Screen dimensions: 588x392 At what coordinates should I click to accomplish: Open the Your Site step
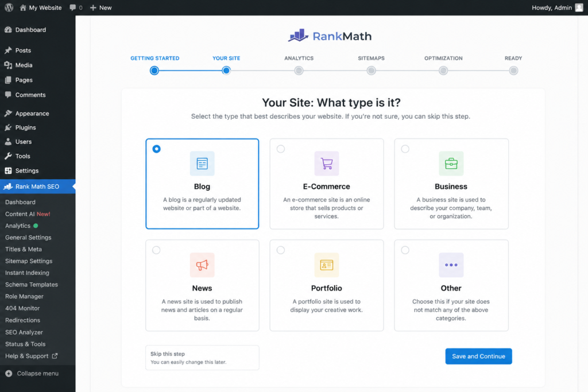226,58
